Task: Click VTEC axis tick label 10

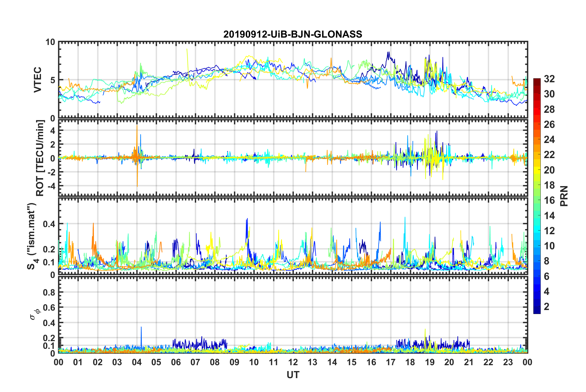Action: click(x=50, y=42)
